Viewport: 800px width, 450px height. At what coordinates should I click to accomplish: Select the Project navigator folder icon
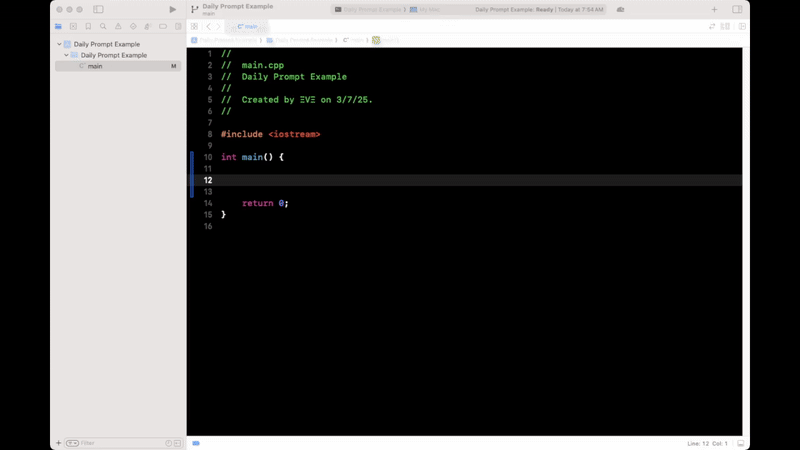coord(58,27)
